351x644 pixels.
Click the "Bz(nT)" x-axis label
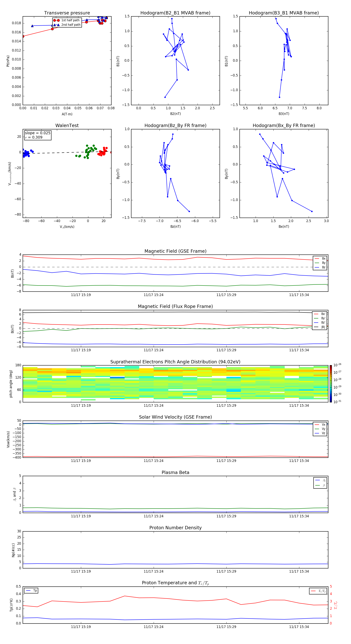click(175, 227)
